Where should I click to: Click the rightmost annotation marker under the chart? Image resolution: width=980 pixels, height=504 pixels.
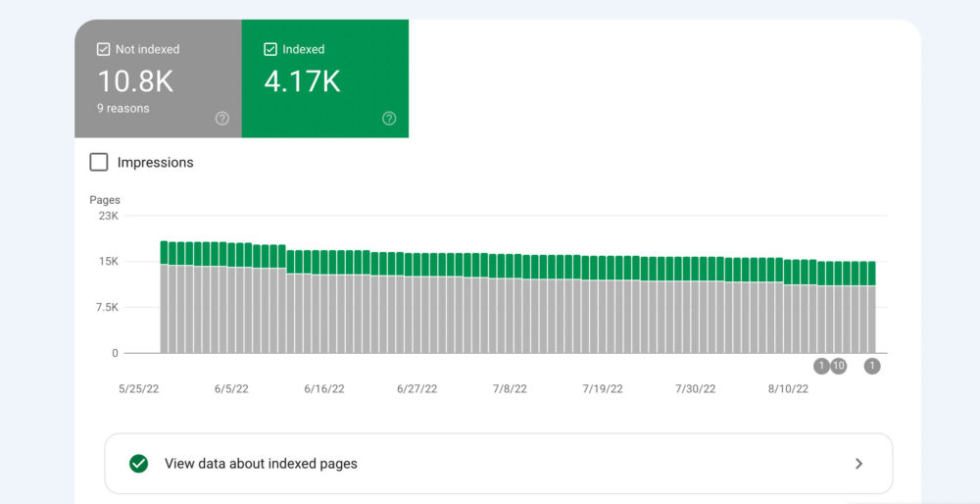(x=872, y=366)
